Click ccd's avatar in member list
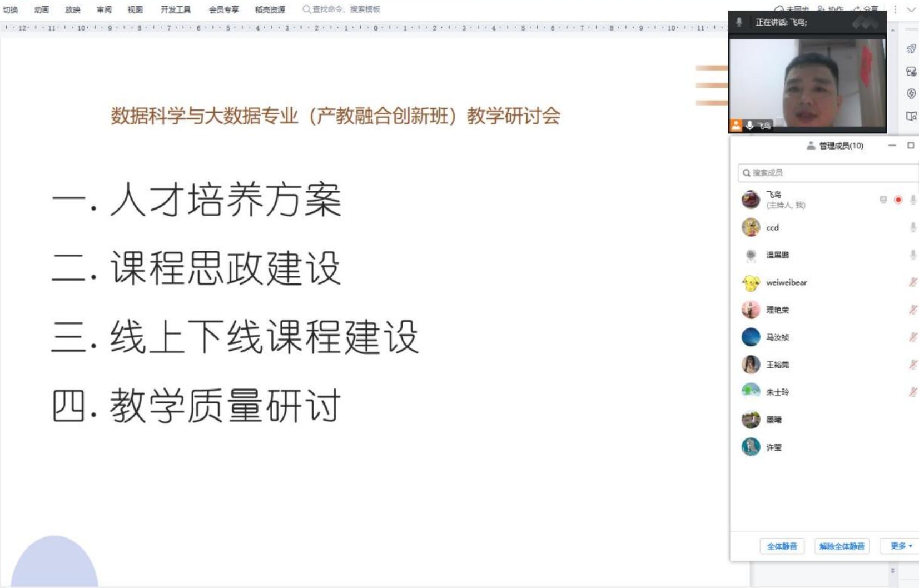Screen dimensions: 919x588 click(x=751, y=227)
